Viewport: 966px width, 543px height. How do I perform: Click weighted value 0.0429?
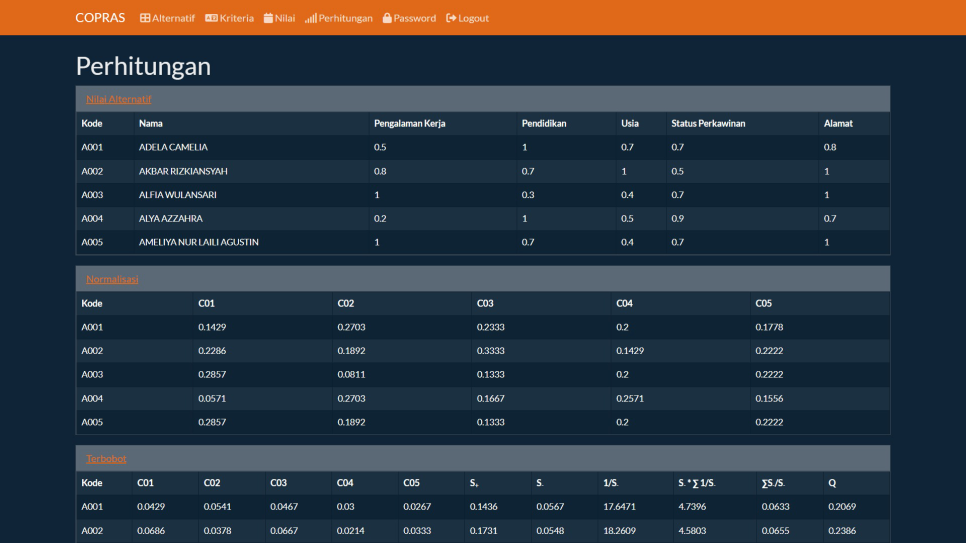tap(151, 507)
